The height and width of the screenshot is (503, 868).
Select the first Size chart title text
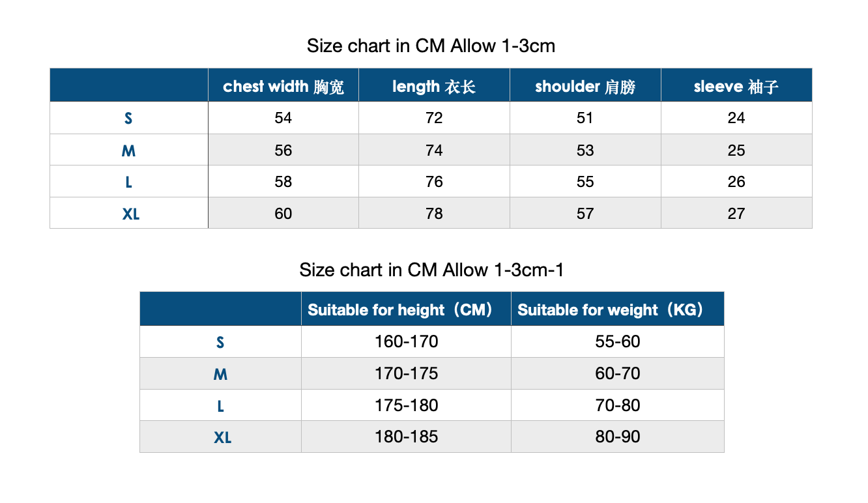431,46
